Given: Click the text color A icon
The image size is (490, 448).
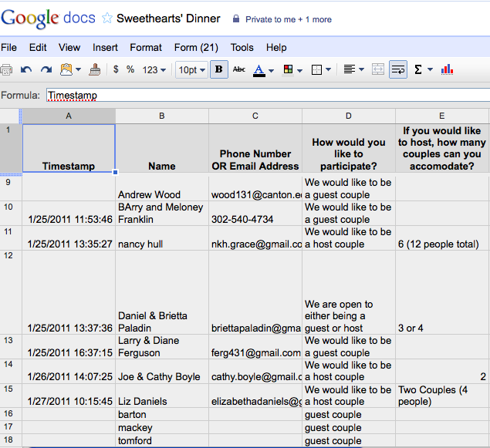Looking at the screenshot, I should 259,70.
